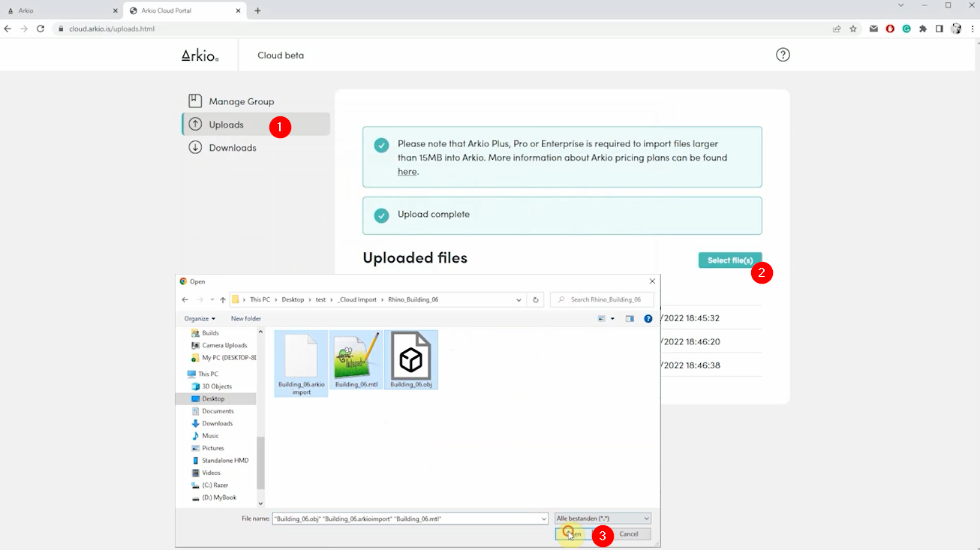Select Downloads in the dialog navigation pane
The height and width of the screenshot is (550, 980).
click(x=216, y=423)
